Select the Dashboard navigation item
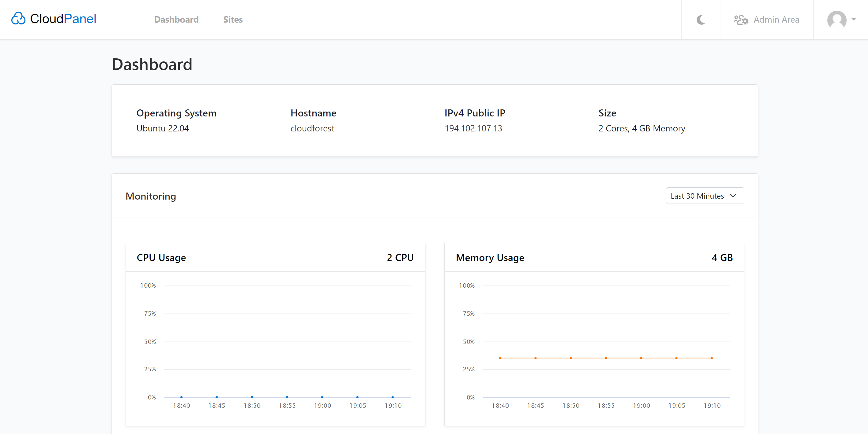The width and height of the screenshot is (868, 434). [176, 20]
